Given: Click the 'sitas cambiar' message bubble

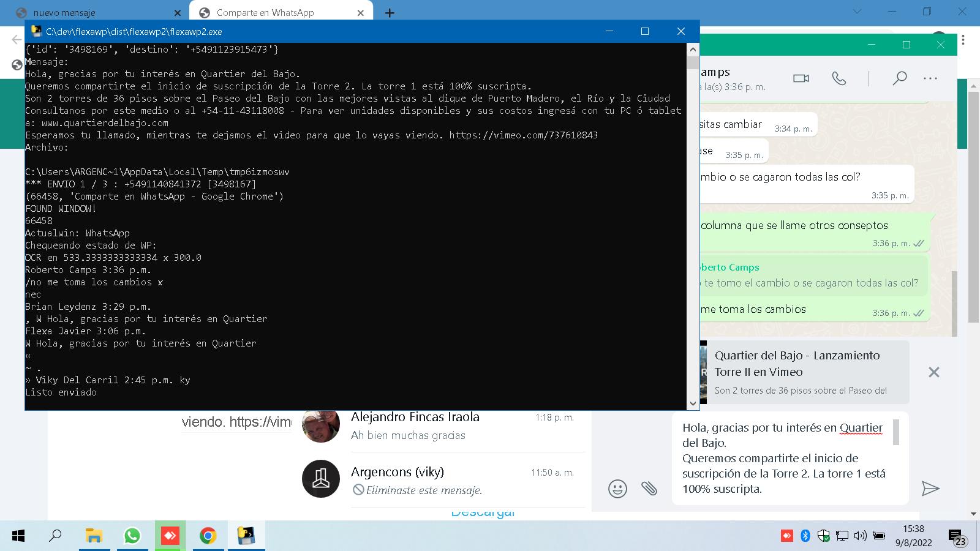Looking at the screenshot, I should 758,126.
